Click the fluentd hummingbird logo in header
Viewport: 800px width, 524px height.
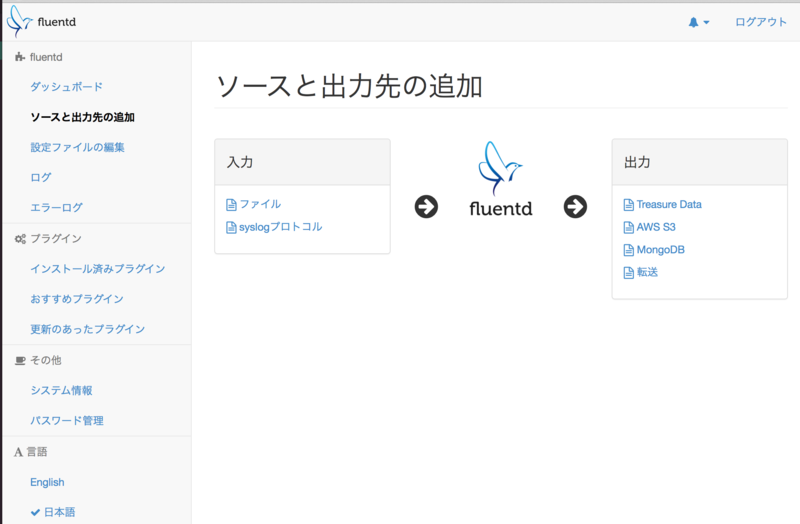[x=19, y=21]
